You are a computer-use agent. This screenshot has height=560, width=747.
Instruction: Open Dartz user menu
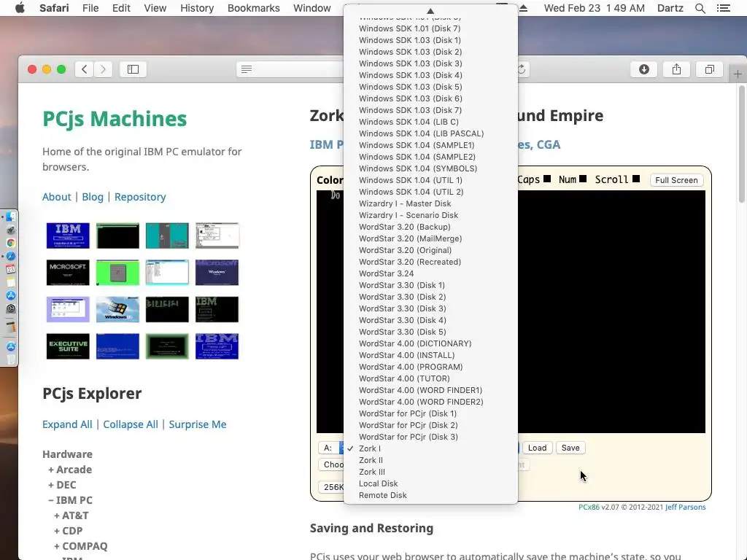[x=670, y=8]
